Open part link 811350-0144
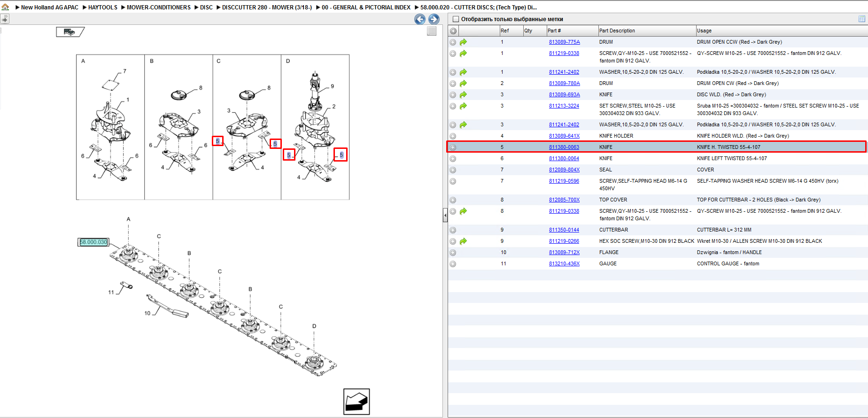The image size is (868, 418). coord(564,230)
